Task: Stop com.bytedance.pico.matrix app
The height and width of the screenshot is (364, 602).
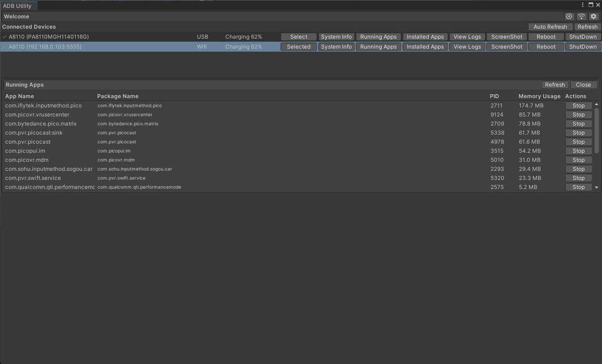Action: pyautogui.click(x=578, y=124)
